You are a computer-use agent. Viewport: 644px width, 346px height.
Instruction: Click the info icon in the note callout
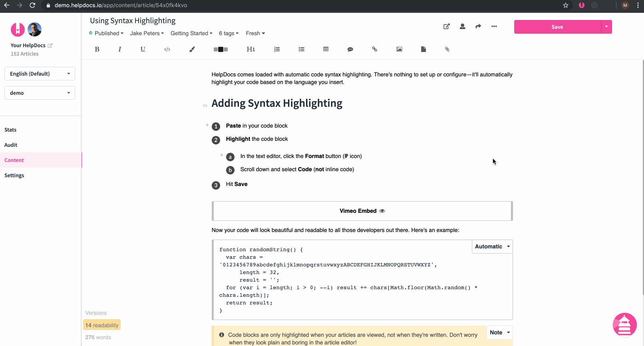[221, 335]
